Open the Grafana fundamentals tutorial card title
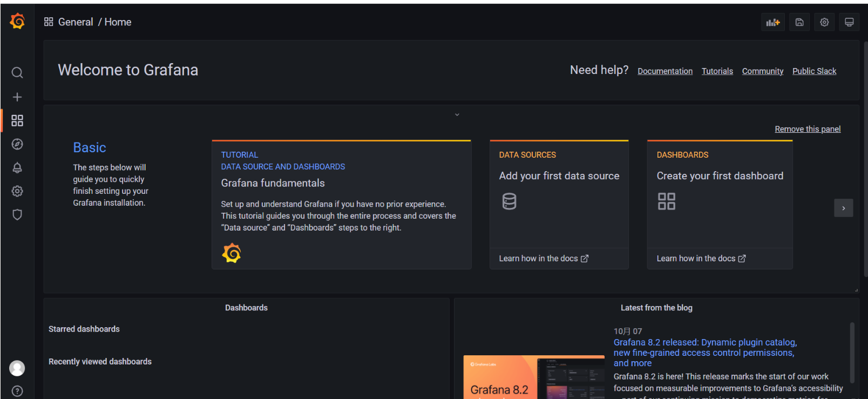Viewport: 868px width, 399px height. (x=273, y=183)
